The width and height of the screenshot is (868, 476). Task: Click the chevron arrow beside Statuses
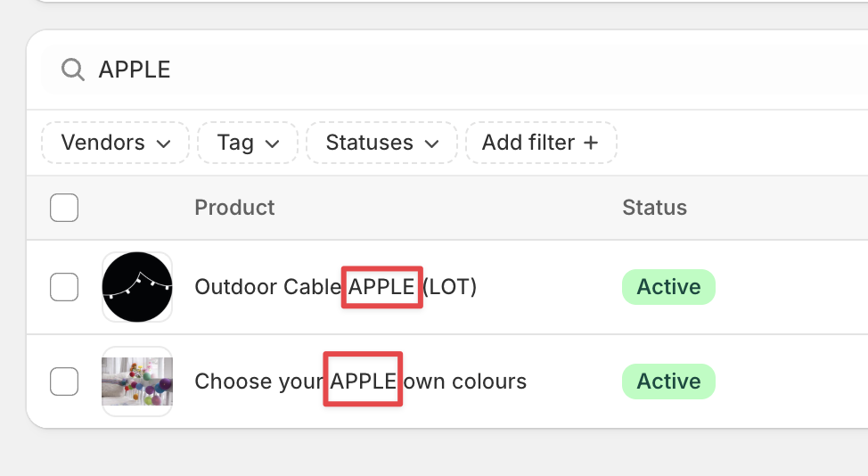[432, 144]
